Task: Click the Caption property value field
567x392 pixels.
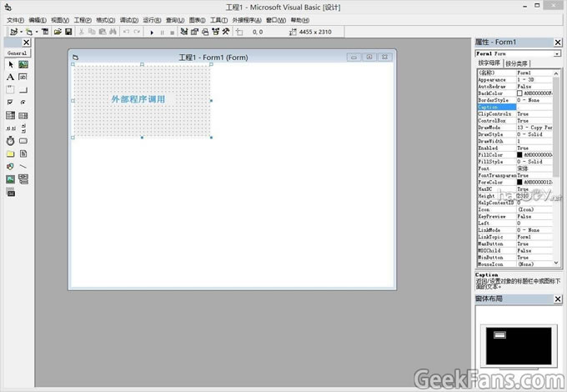Action: pyautogui.click(x=534, y=107)
